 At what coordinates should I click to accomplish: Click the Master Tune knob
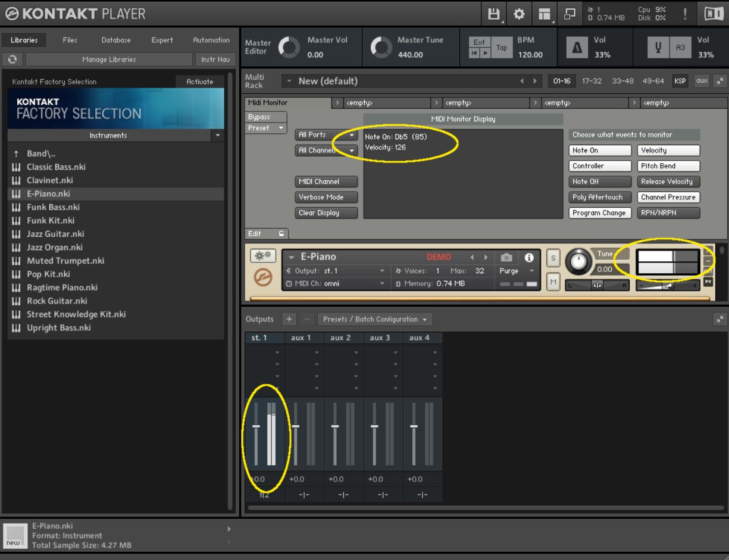click(x=380, y=49)
